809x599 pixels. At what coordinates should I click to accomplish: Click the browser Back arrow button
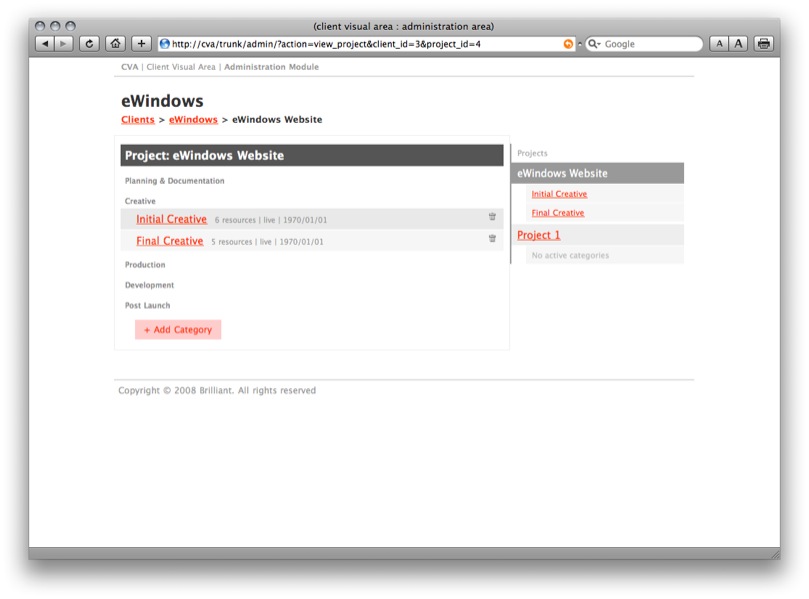pyautogui.click(x=45, y=44)
